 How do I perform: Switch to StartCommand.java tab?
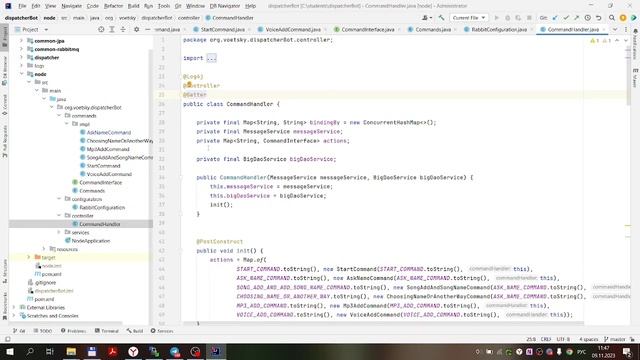[x=222, y=29]
